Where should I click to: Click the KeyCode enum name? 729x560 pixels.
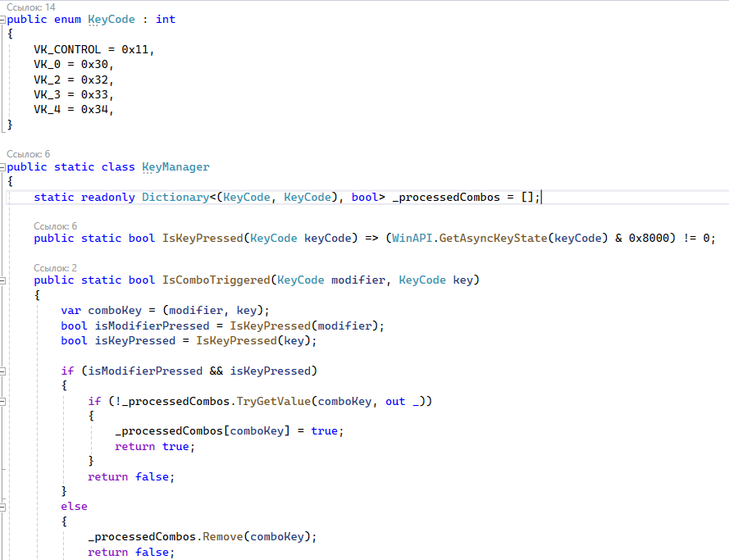pyautogui.click(x=112, y=20)
